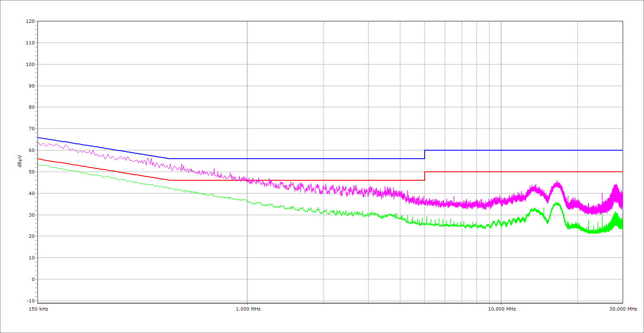This screenshot has width=644, height=333.
Task: Click the -10 y-axis tick label
Action: coord(30,301)
